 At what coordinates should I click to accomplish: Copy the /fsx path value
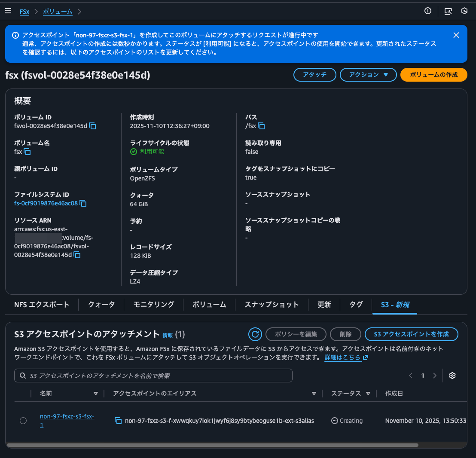[x=262, y=126]
